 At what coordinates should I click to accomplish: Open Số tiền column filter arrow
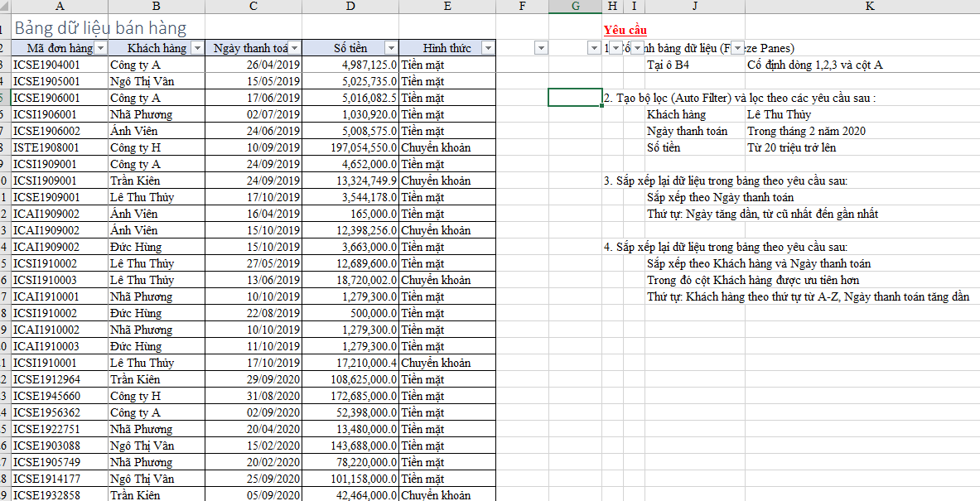(391, 48)
